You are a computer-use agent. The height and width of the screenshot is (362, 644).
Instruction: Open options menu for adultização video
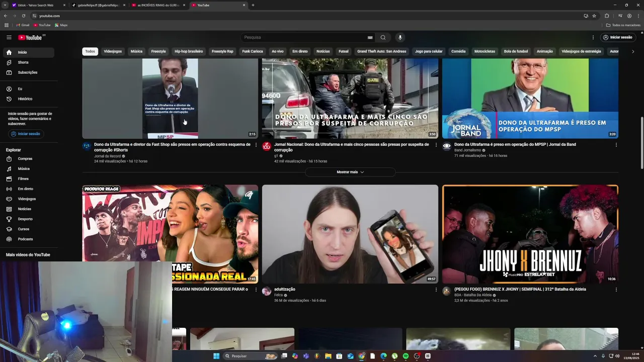[436, 290]
